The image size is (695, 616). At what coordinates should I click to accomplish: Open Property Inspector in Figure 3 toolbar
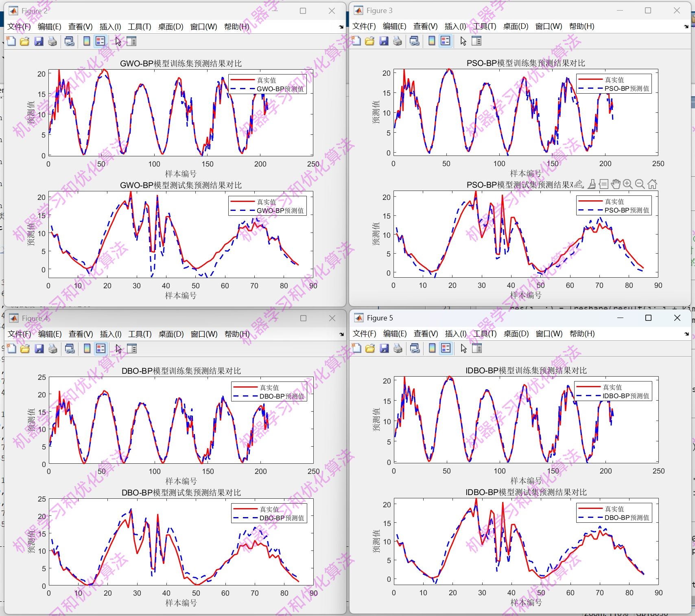click(x=476, y=41)
